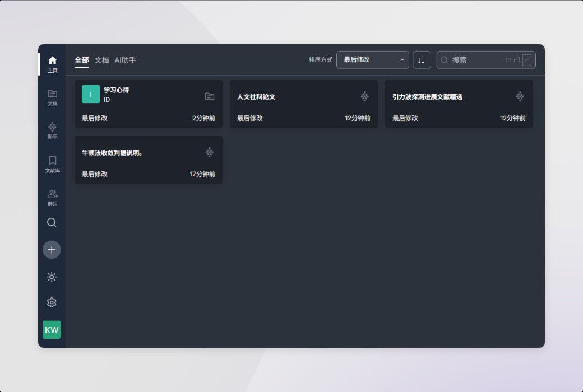Open the 群组 groups sidebar section
This screenshot has width=583, height=392.
click(53, 198)
